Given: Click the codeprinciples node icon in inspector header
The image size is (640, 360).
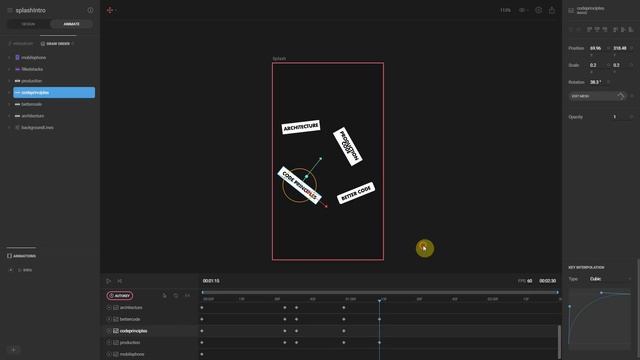Looking at the screenshot, I should coord(571,10).
